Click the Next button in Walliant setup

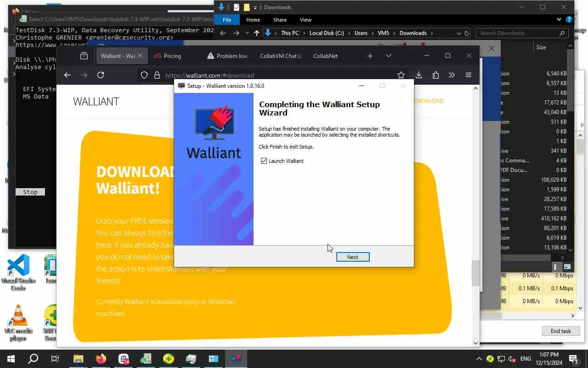pos(352,257)
